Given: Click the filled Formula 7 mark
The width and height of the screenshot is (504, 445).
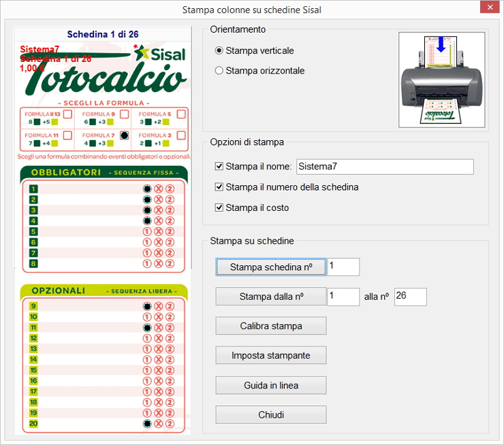Looking at the screenshot, I should coord(124,135).
